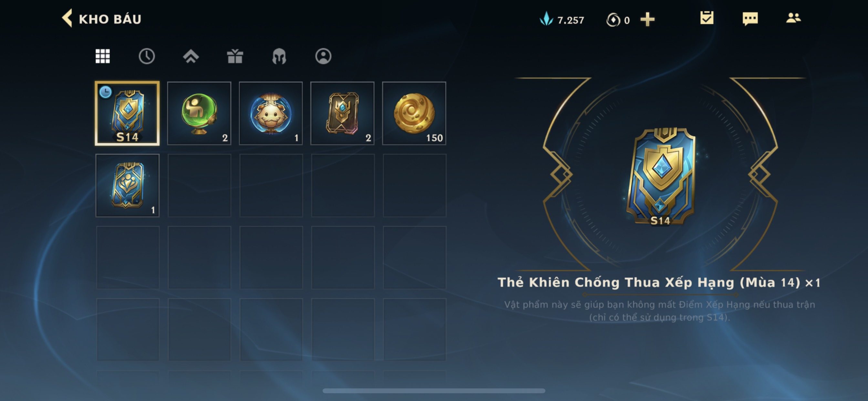Open the profile avatar filter tab
This screenshot has height=401, width=868.
[x=323, y=56]
